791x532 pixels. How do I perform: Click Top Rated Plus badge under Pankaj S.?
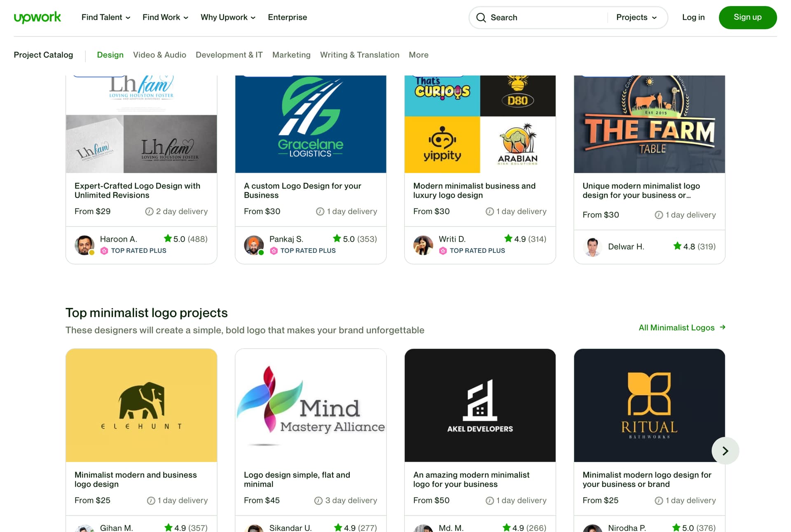(303, 250)
